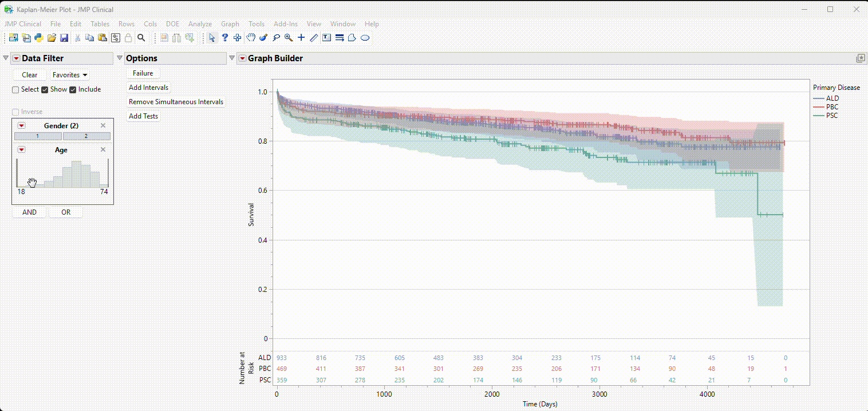Image resolution: width=868 pixels, height=411 pixels.
Task: Open the Favorites dropdown
Action: point(70,75)
